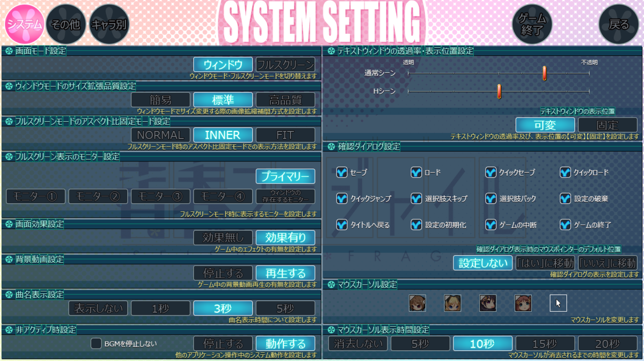Screen dimensions: 644x361
Task: Toggle ゲームの中断 confirmation checkbox
Action: click(x=491, y=225)
